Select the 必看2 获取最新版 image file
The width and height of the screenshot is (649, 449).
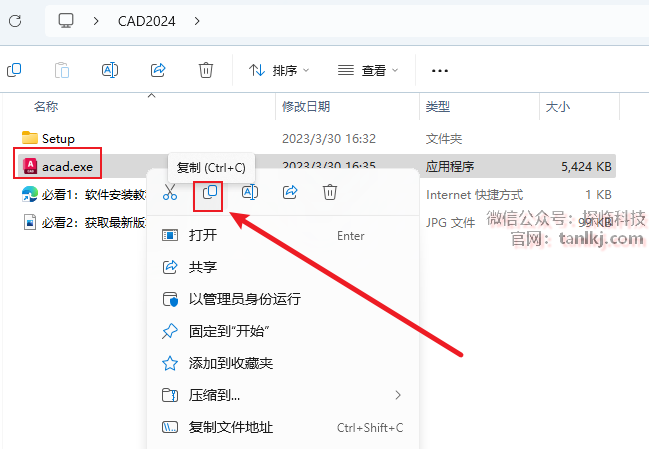(x=94, y=223)
